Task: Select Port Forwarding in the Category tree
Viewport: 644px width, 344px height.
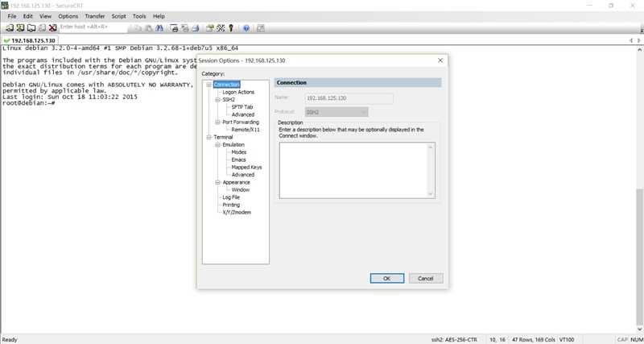Action: (x=241, y=122)
